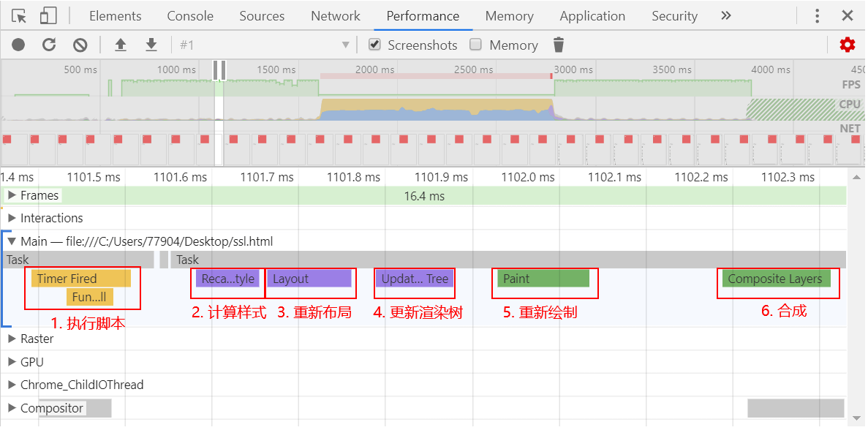Expand the Raster track
Image resolution: width=868 pixels, height=430 pixels.
[x=12, y=339]
